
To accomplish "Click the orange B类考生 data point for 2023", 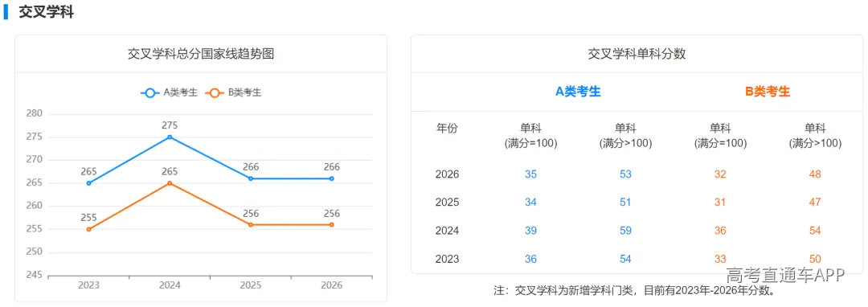I will 88,229.
